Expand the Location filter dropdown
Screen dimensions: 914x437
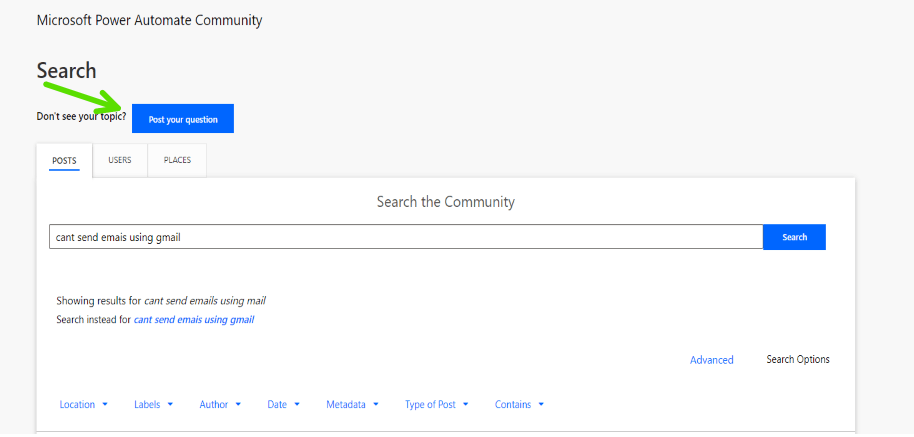[83, 404]
